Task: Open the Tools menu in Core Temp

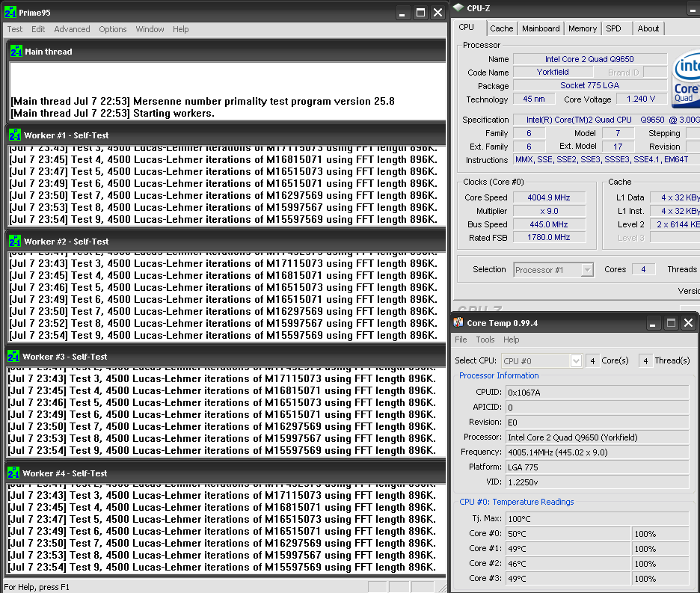Action: [x=485, y=339]
